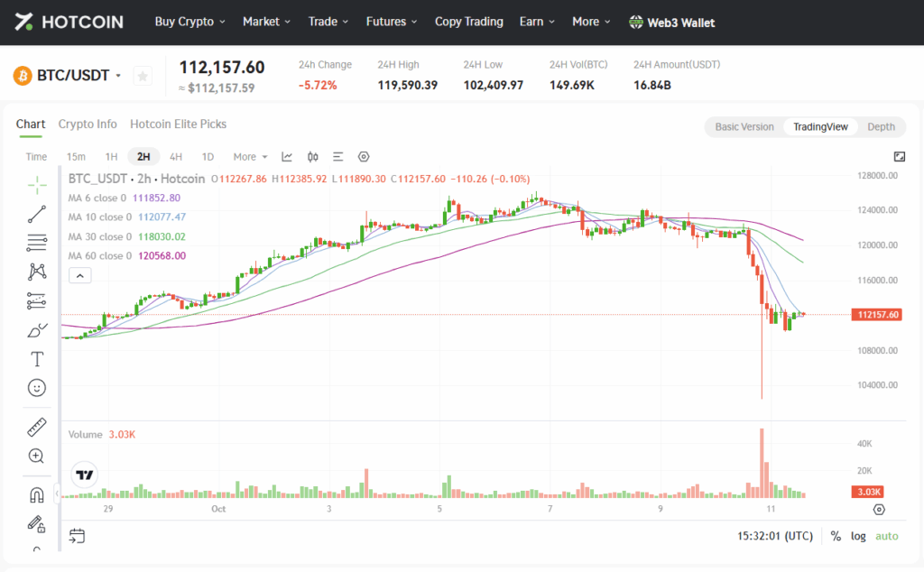Toggle percentage price scale
The width and height of the screenshot is (924, 572).
click(x=835, y=535)
